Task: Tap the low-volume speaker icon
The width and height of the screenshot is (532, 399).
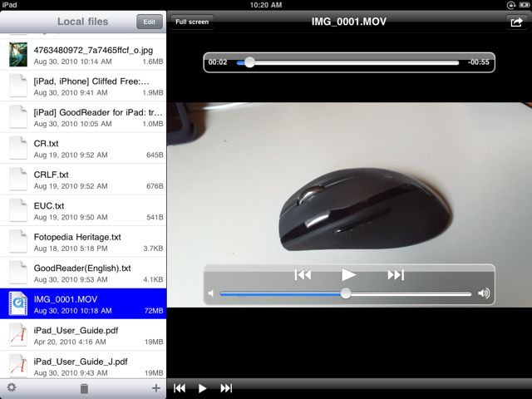Action: coord(210,293)
